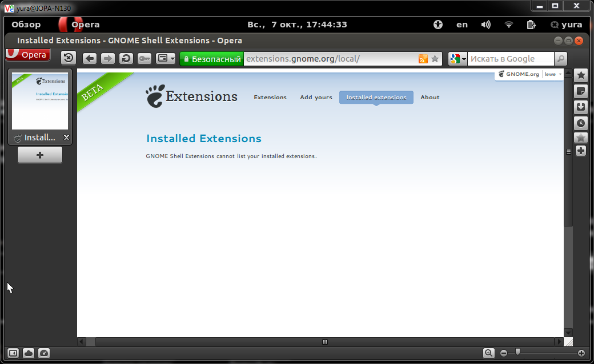Open the Add yours nav link
This screenshot has width=594, height=364.
click(316, 97)
